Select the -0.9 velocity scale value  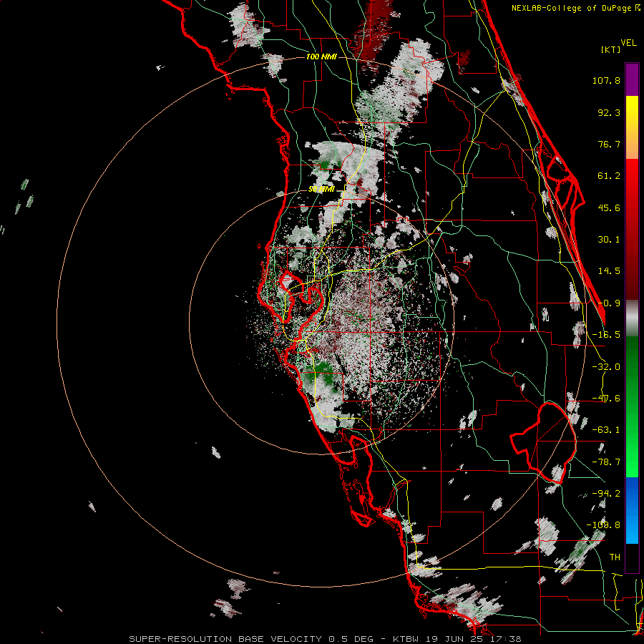609,303
